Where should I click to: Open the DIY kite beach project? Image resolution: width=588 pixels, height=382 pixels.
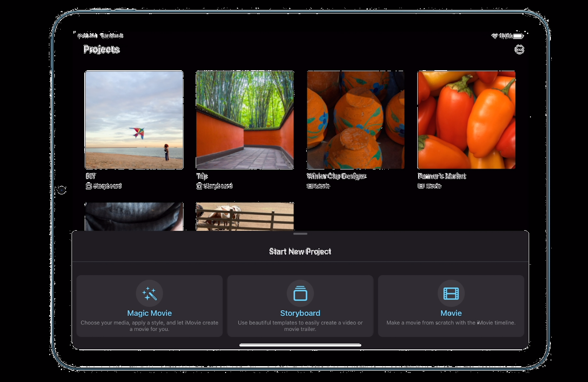pos(134,120)
